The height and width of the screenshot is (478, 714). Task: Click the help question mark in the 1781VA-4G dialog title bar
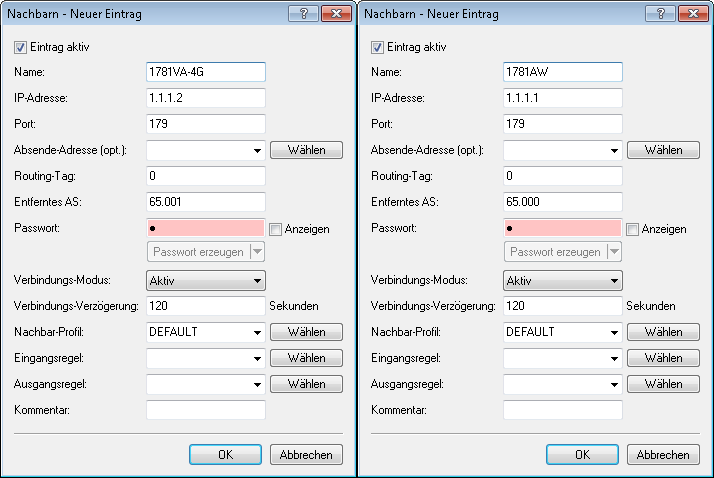(300, 16)
